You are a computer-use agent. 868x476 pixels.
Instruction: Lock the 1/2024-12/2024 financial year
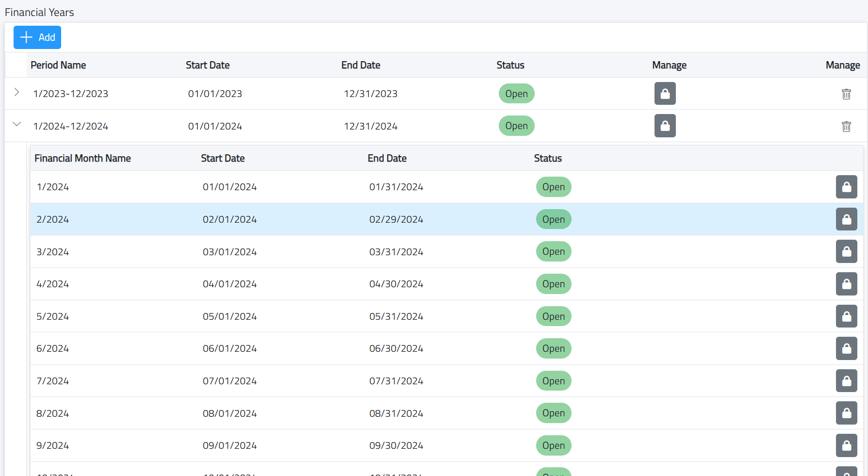(x=665, y=126)
